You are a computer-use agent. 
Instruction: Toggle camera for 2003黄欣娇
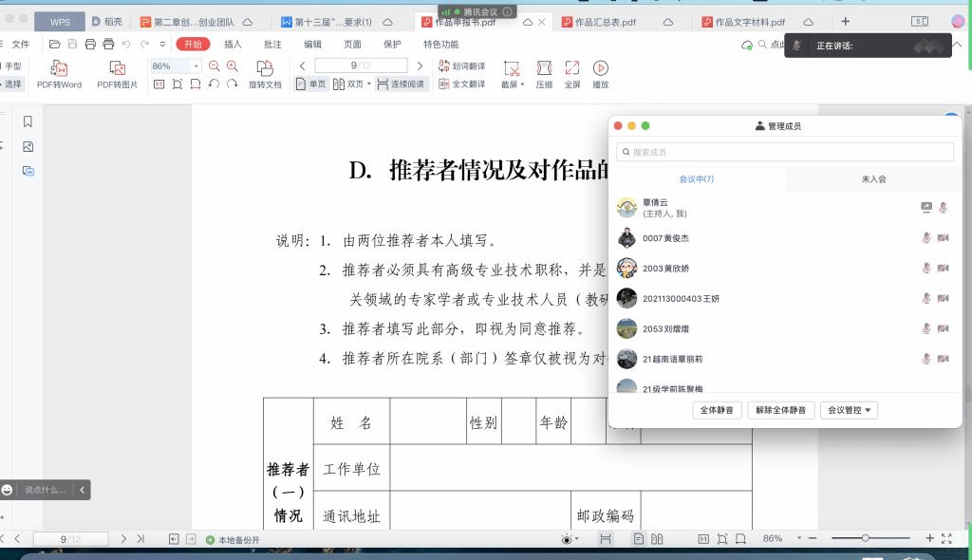[944, 269]
